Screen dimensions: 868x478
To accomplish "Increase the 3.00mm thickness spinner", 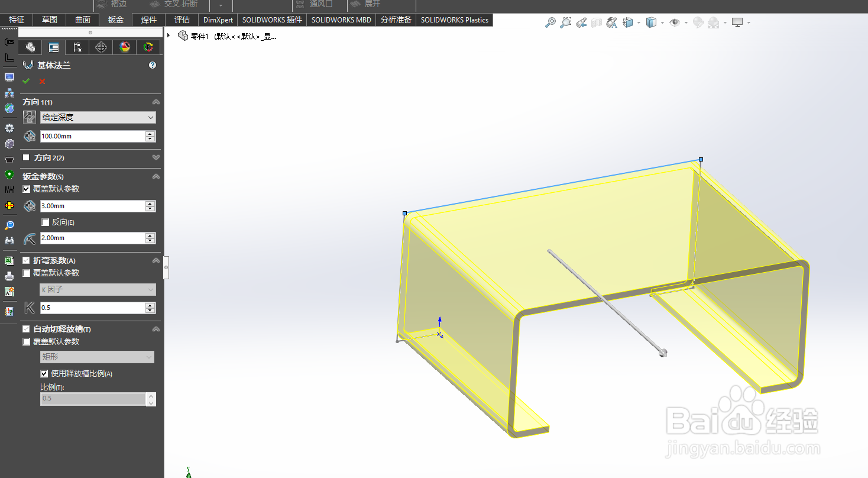I will tap(151, 203).
